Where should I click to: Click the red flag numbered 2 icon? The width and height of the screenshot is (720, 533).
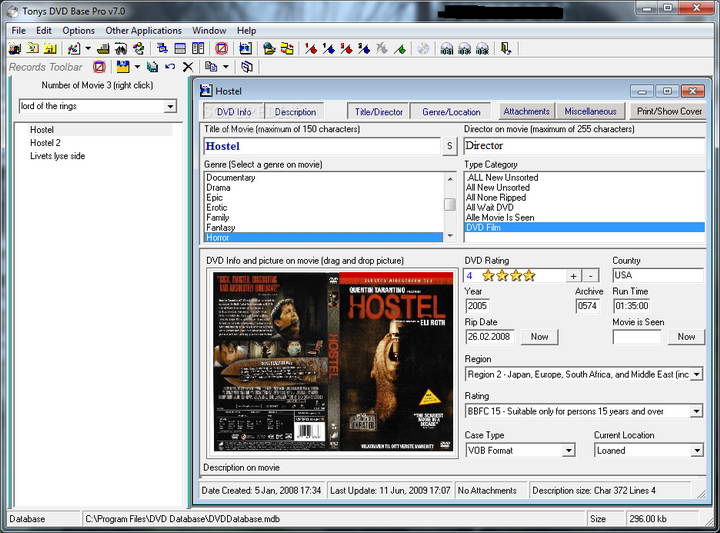point(346,48)
